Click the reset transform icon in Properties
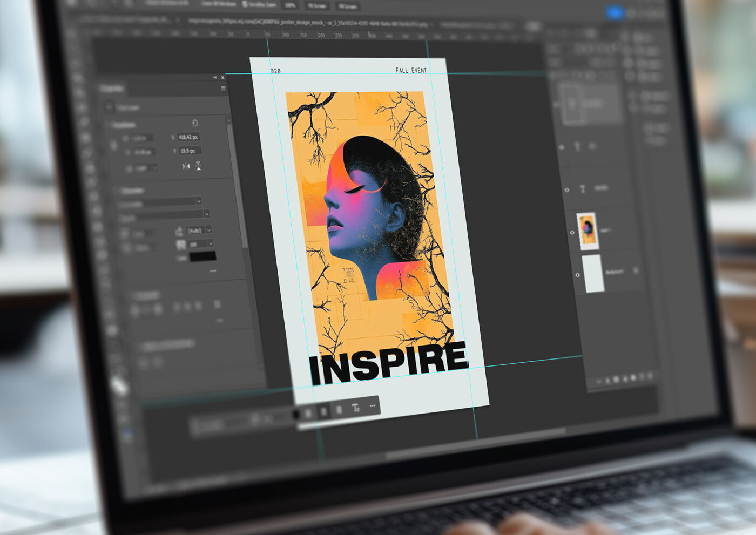This screenshot has width=756, height=535. point(195,123)
